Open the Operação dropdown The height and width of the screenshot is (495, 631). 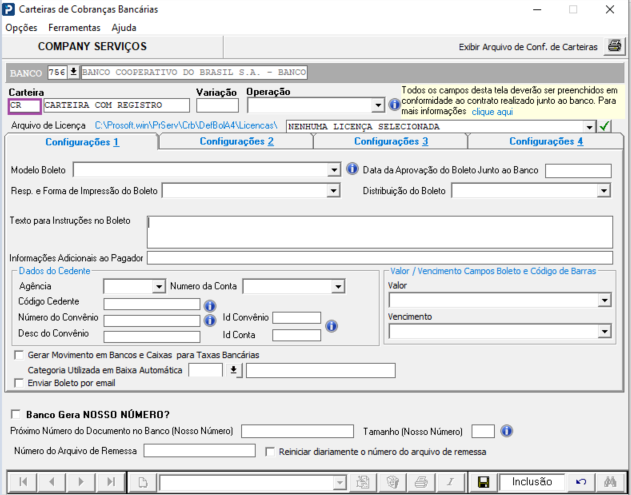pyautogui.click(x=377, y=105)
